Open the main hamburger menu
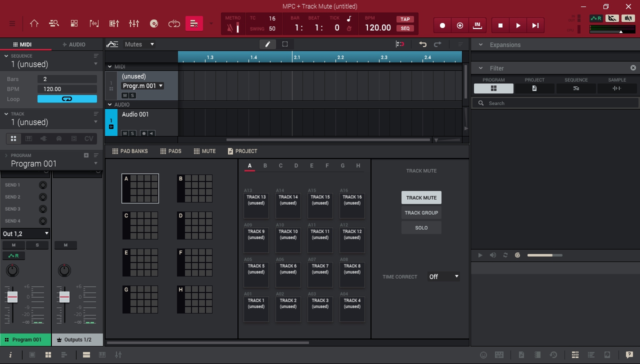This screenshot has height=364, width=640. pos(12,23)
